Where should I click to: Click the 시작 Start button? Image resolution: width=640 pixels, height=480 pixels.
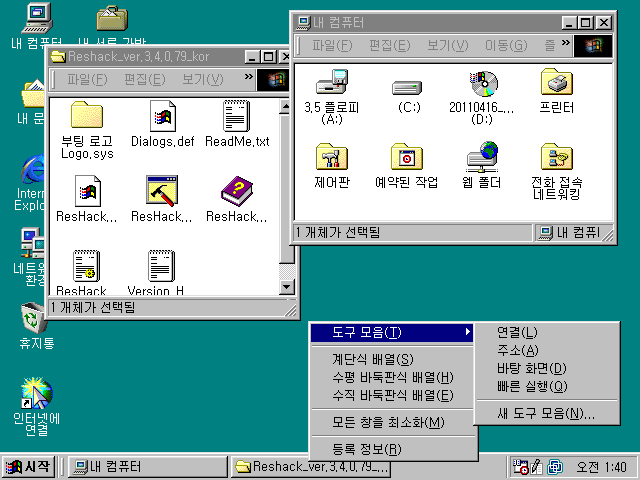[x=28, y=467]
